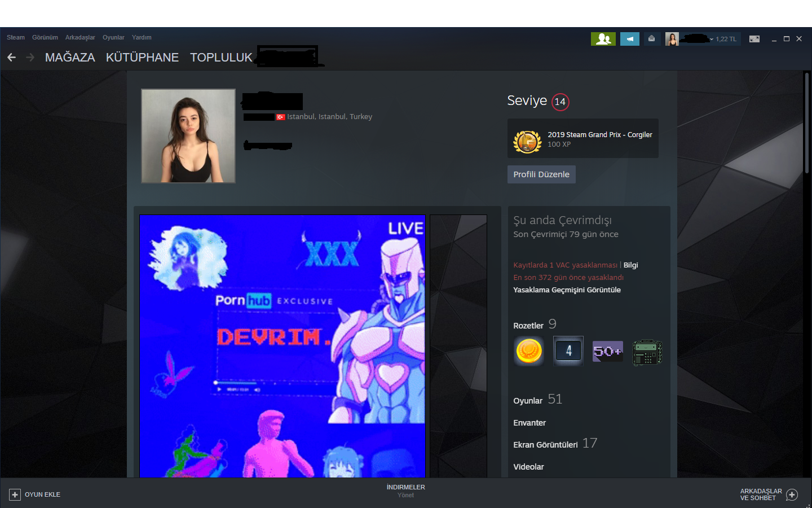The width and height of the screenshot is (812, 508).
Task: Open the Görünüm menu
Action: point(45,37)
